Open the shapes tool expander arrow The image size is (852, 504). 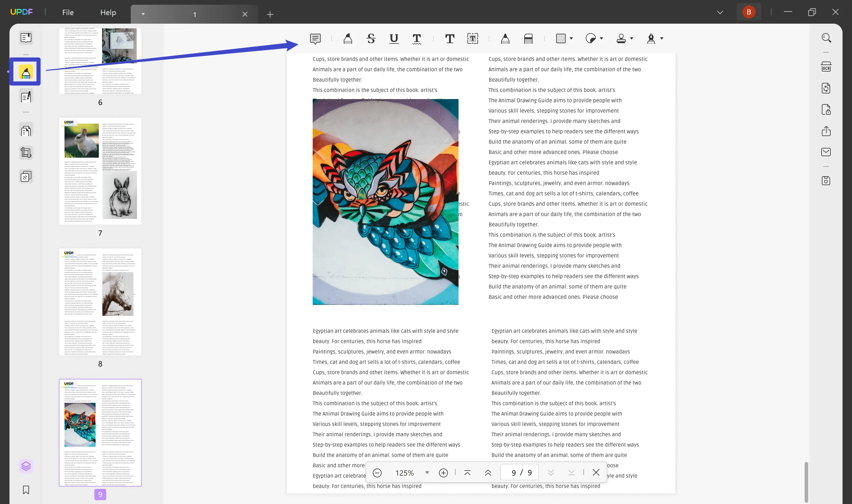[x=571, y=39]
